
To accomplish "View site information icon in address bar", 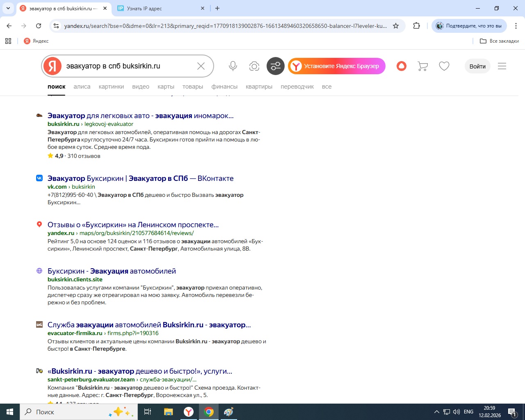I will click(56, 26).
